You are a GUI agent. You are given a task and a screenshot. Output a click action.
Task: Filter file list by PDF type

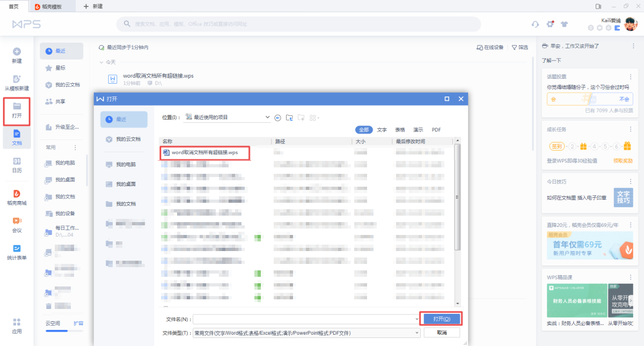[436, 130]
